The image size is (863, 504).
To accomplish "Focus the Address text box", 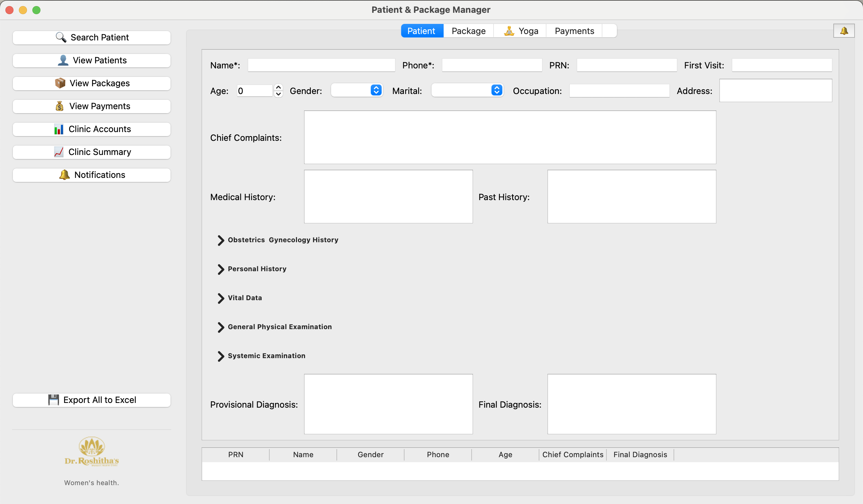I will (776, 90).
